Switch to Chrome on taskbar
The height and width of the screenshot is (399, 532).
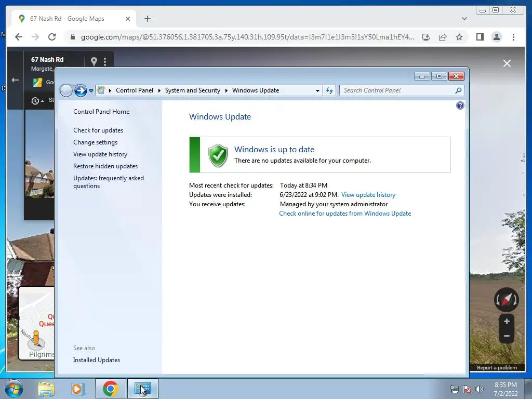[x=110, y=389]
